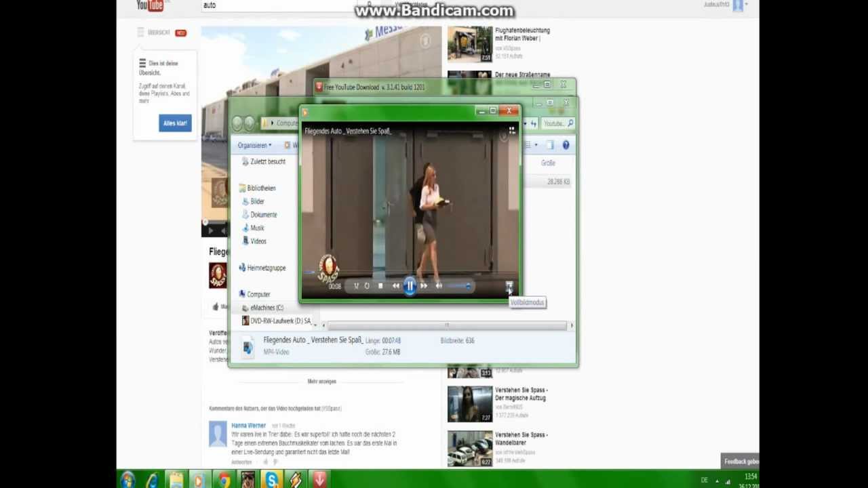
Task: Open the Wandelbarer video thumbnail
Action: 470,449
